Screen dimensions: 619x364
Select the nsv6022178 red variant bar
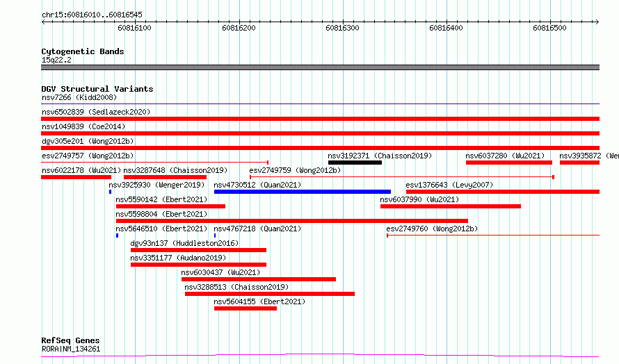point(77,177)
